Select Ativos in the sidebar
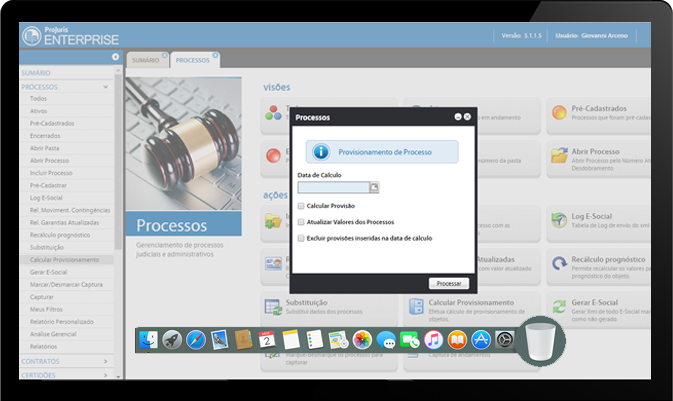Screen dimensions: 673x401 coord(39,111)
